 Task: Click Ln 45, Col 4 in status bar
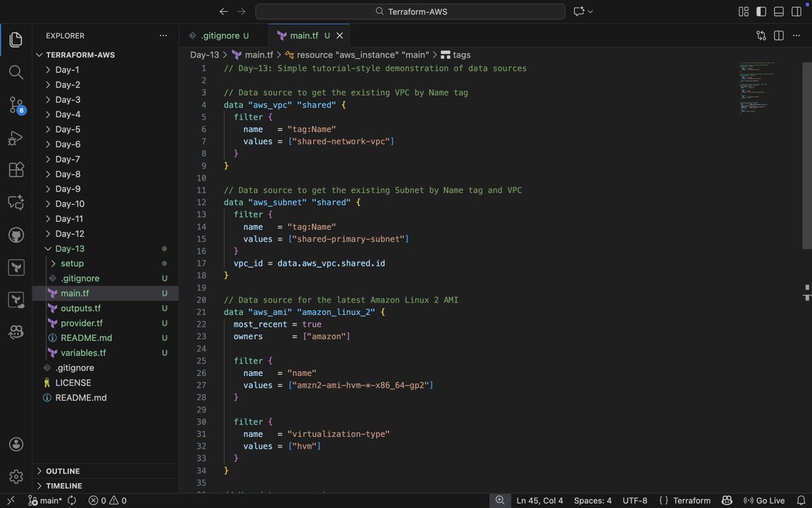539,501
